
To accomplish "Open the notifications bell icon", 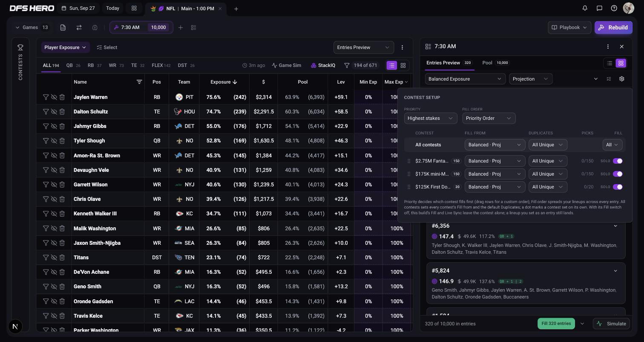I will click(585, 8).
